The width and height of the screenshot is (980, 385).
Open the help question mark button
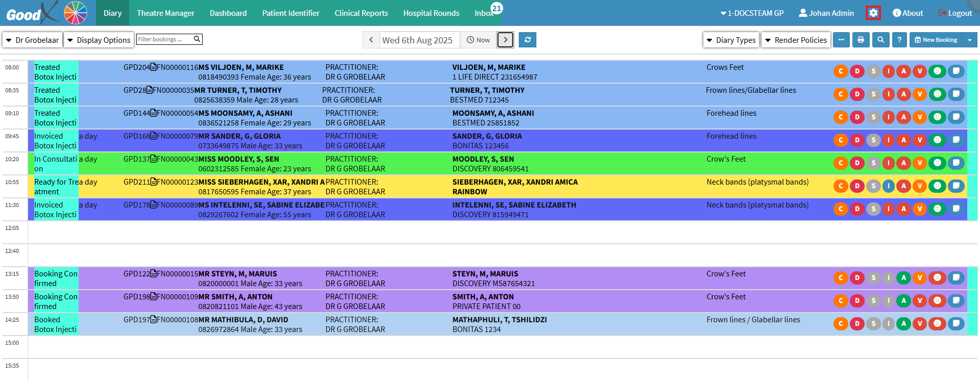pos(899,40)
